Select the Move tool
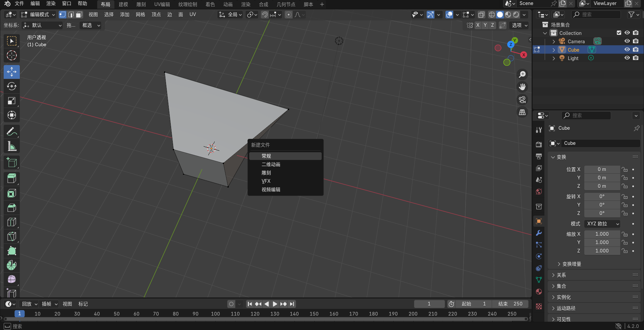 pos(12,72)
